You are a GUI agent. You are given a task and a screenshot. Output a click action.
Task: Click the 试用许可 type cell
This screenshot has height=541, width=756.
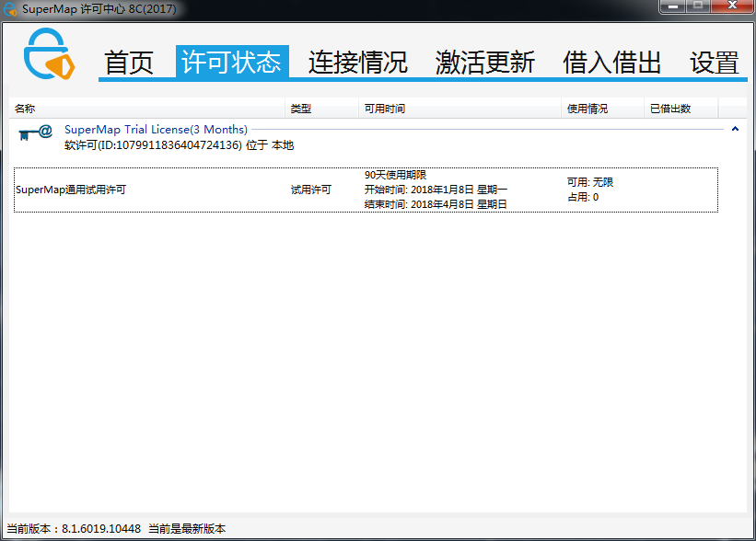(311, 190)
